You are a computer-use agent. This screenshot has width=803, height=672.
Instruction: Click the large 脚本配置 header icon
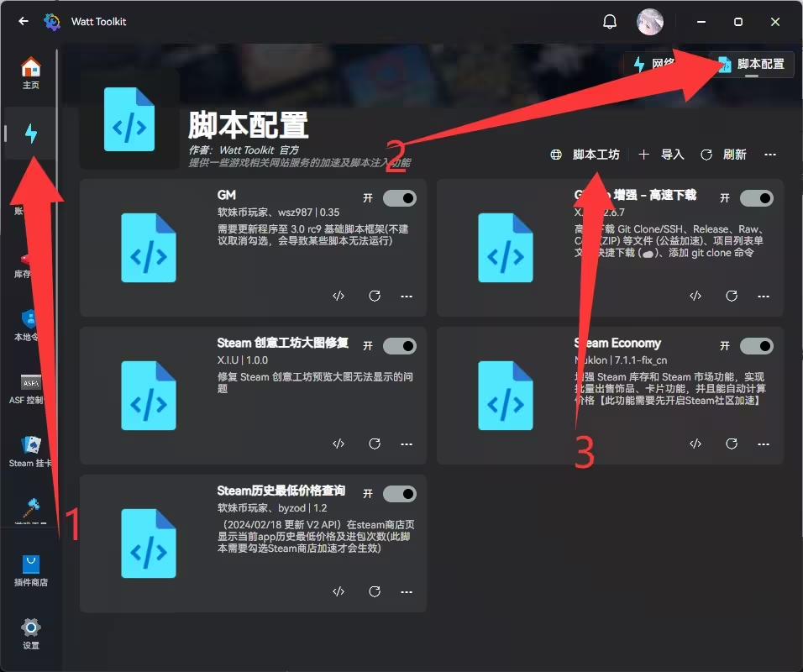point(129,119)
